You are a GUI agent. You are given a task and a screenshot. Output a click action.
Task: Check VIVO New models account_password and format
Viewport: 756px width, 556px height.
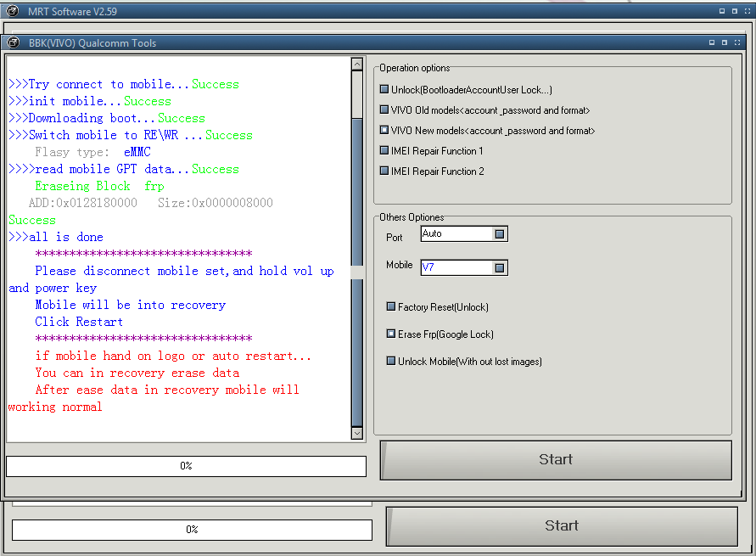pyautogui.click(x=384, y=130)
